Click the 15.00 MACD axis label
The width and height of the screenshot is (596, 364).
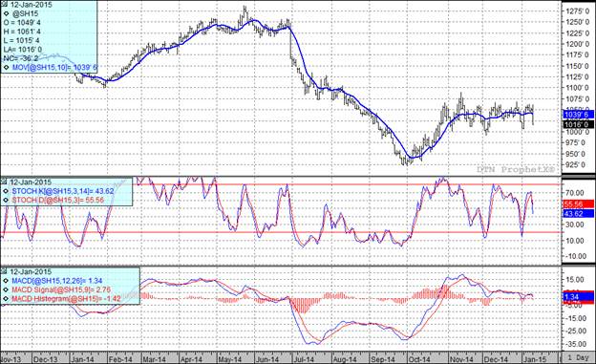(574, 280)
